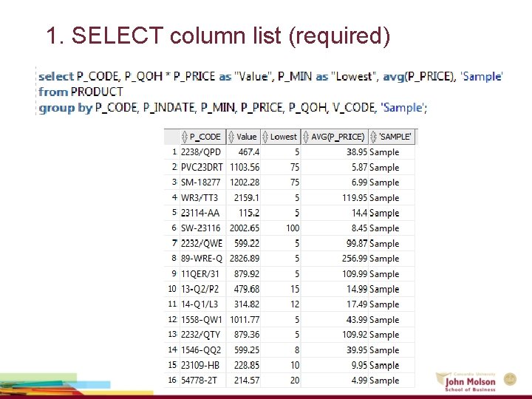532x399 pixels.
Task: Click 'from PRODUCT' line in the query
Action: pos(81,92)
